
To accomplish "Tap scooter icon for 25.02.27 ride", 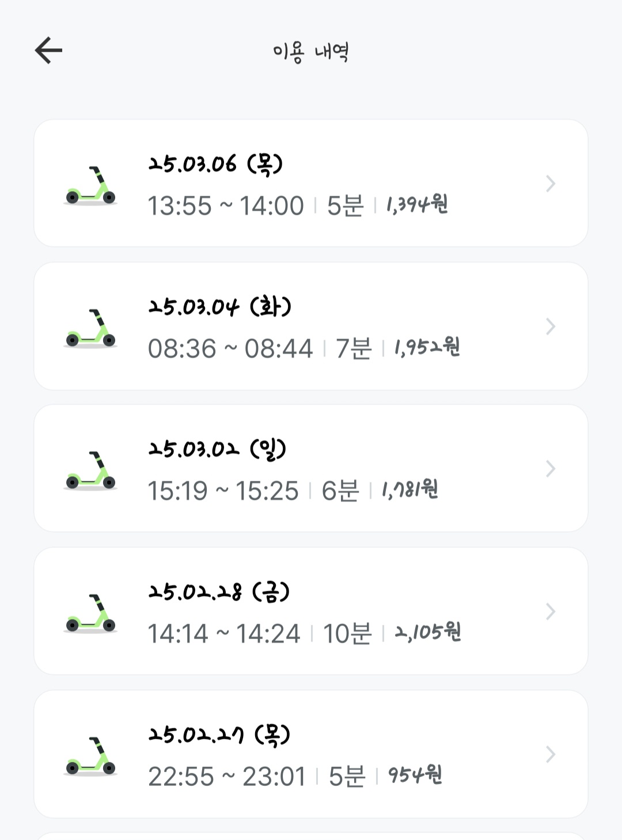I will pyautogui.click(x=90, y=756).
